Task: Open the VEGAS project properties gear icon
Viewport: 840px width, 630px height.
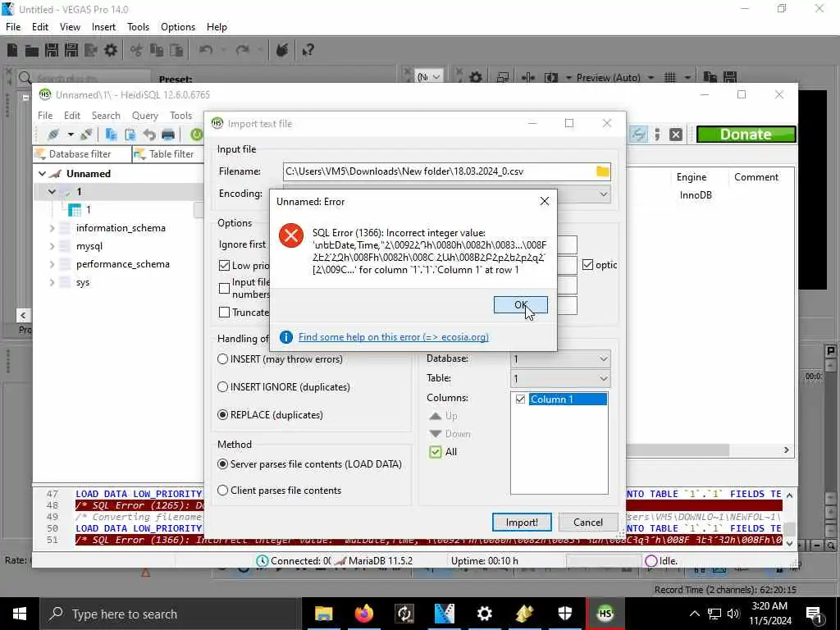Action: point(111,50)
